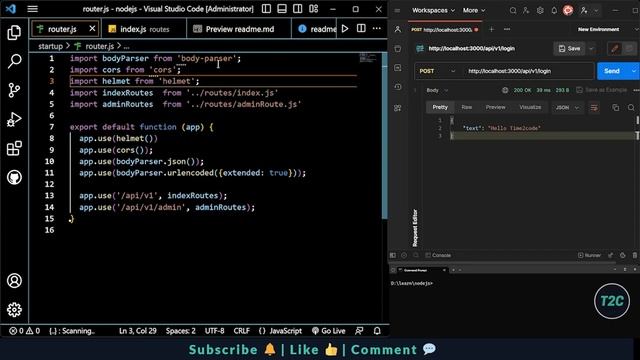Place the cursor on code line 14
Screen dimensions: 640x360
point(167,207)
